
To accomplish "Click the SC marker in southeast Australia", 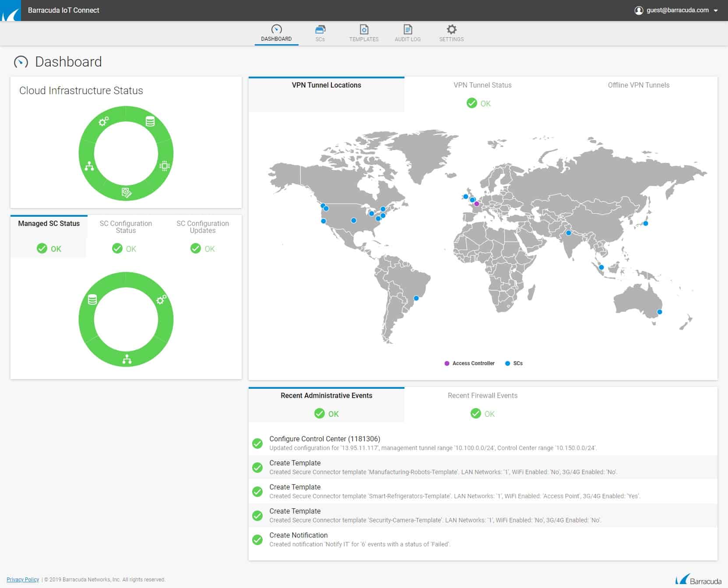I will pyautogui.click(x=660, y=312).
